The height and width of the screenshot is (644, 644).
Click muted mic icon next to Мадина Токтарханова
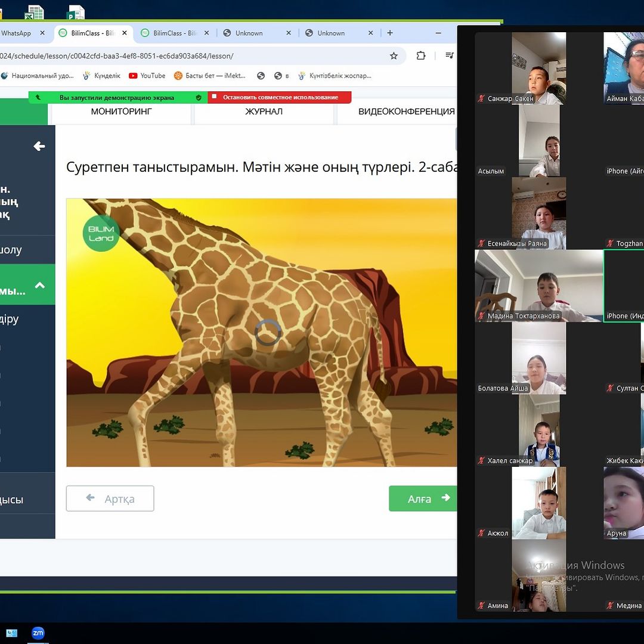pos(481,316)
